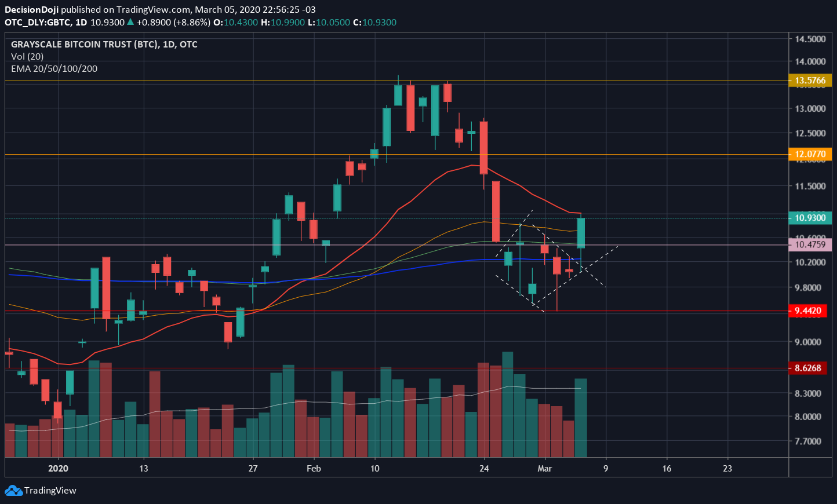
Task: Click the 9.8000 price axis label
Action: pos(808,287)
